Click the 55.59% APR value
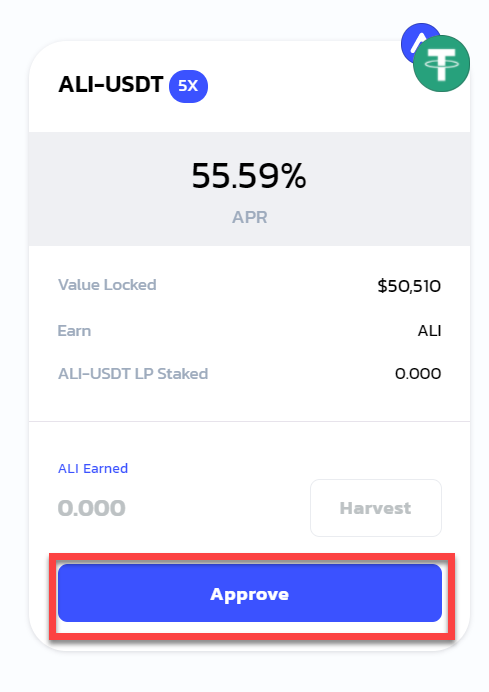 (249, 176)
